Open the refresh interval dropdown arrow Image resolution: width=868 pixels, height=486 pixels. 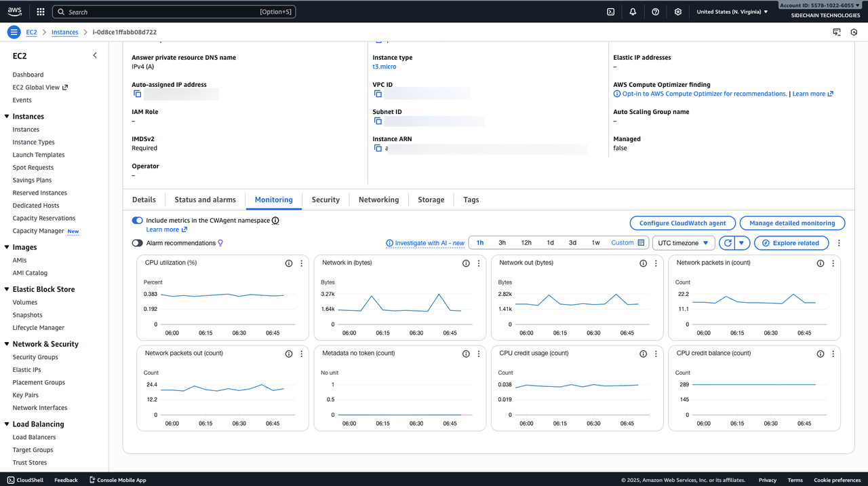click(742, 243)
